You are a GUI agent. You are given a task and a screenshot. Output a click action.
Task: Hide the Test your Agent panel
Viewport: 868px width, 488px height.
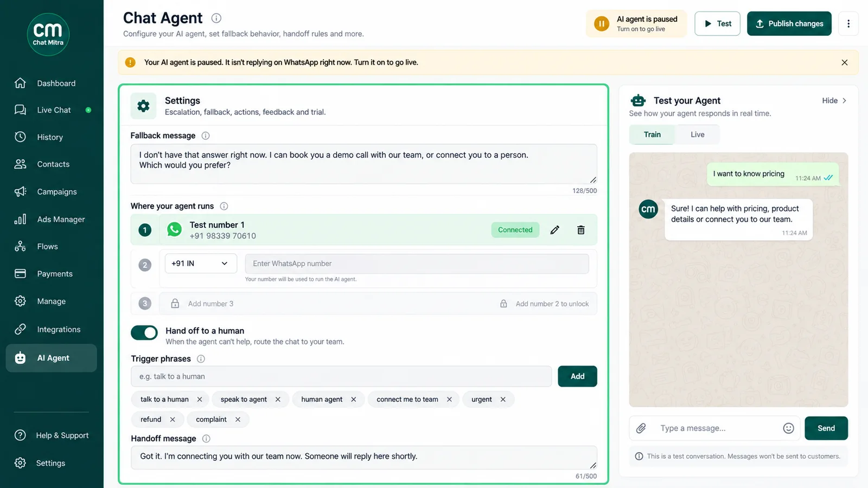click(834, 100)
